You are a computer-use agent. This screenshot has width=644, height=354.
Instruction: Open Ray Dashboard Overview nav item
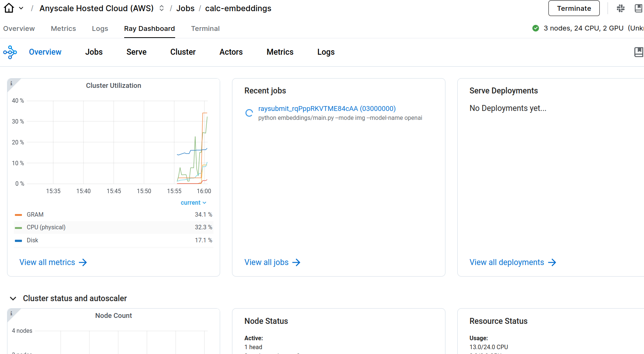click(x=45, y=52)
